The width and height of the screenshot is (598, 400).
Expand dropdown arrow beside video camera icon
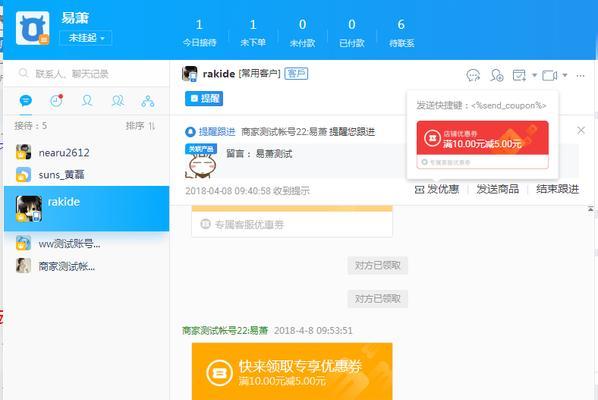tap(565, 75)
